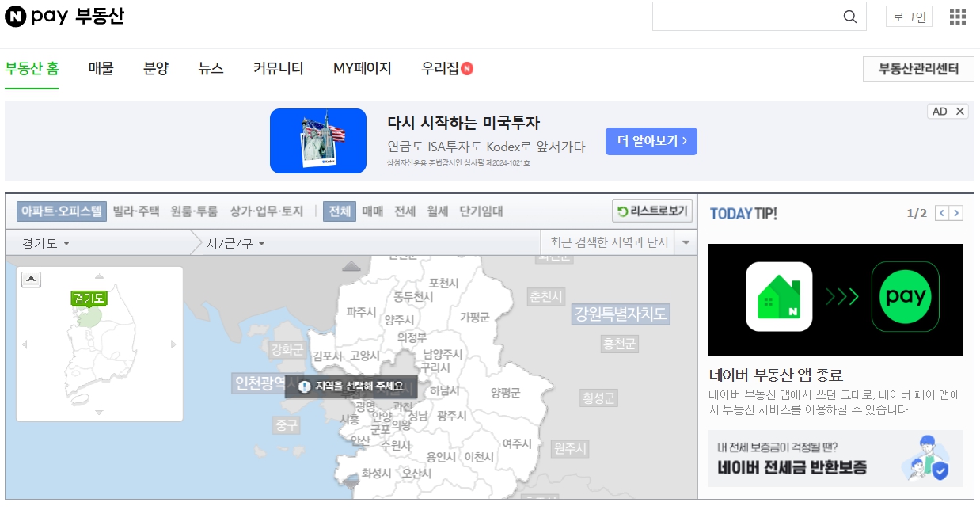The height and width of the screenshot is (510, 980).
Task: Click the AD info label
Action: click(940, 112)
